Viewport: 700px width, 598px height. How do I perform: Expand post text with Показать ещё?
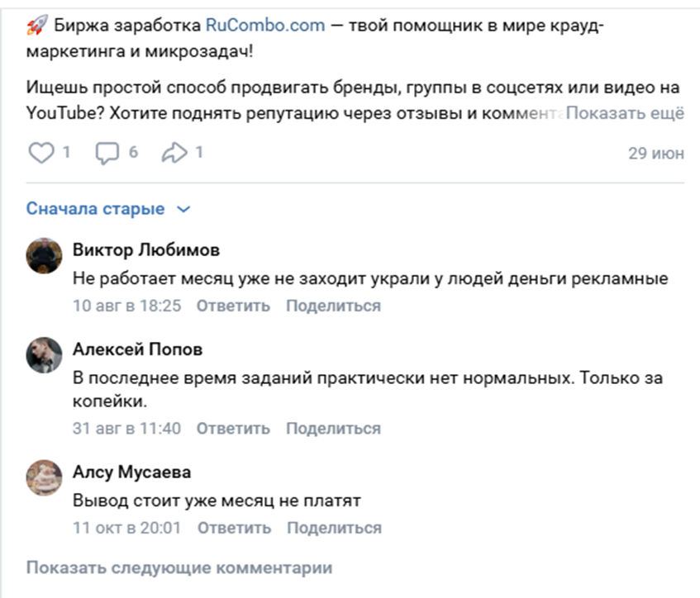(626, 113)
